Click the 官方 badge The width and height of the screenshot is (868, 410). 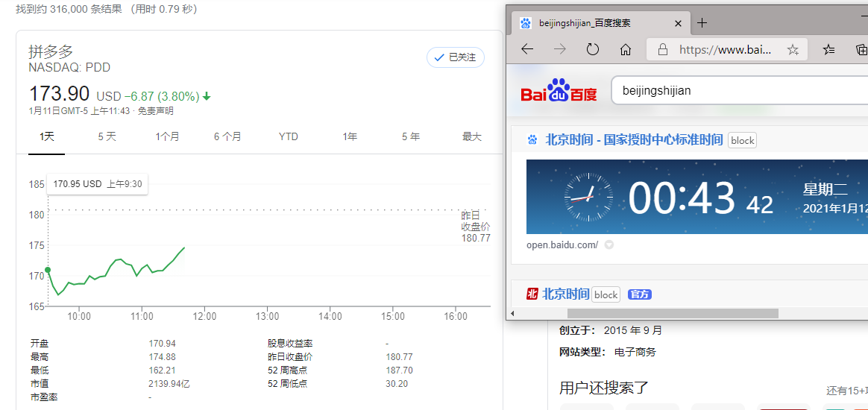click(x=639, y=294)
